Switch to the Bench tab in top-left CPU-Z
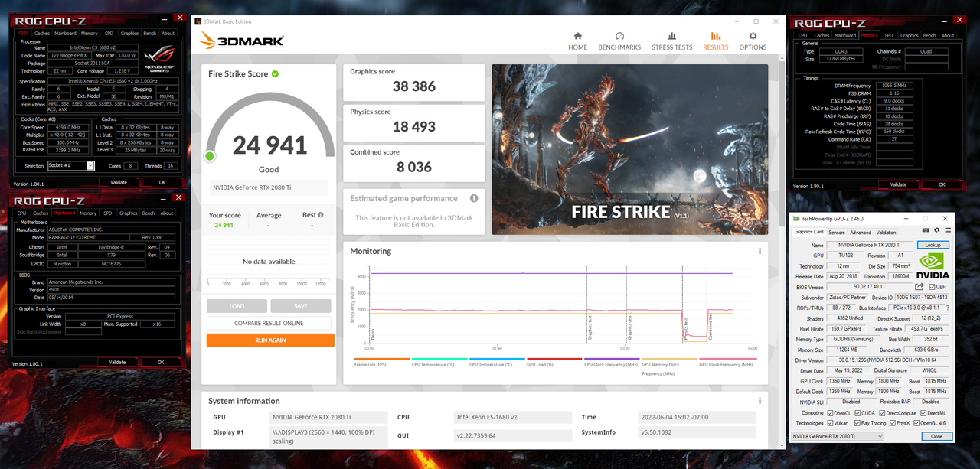The width and height of the screenshot is (980, 469). [149, 34]
